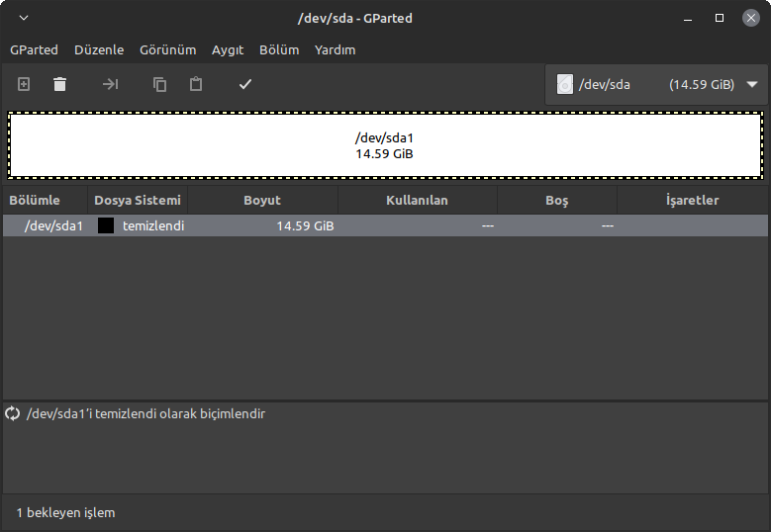Open the Düzenle menu

pyautogui.click(x=99, y=50)
